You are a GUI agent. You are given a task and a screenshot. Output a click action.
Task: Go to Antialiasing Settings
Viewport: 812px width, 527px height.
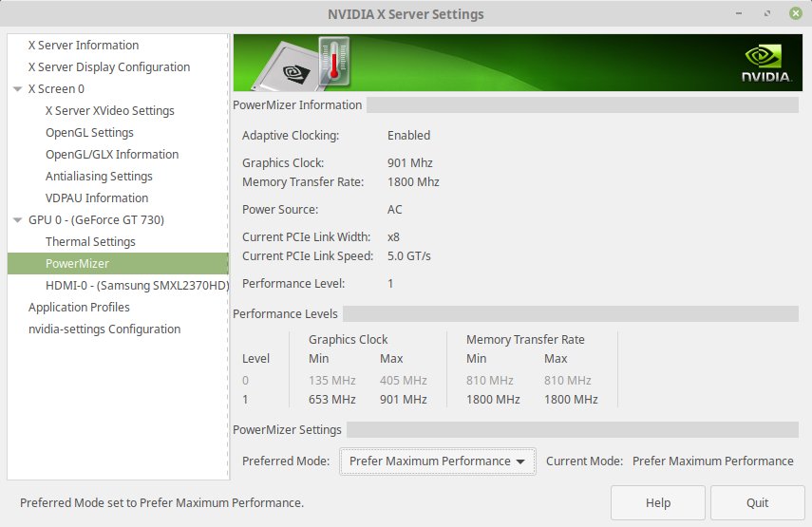(99, 177)
